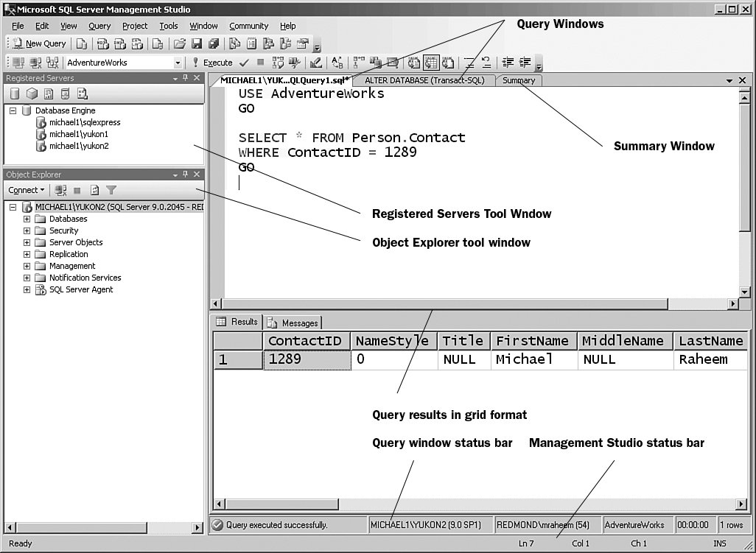Show Object Explorer from the toolbar icon
Screen dimensions: 756x553
pos(268,44)
